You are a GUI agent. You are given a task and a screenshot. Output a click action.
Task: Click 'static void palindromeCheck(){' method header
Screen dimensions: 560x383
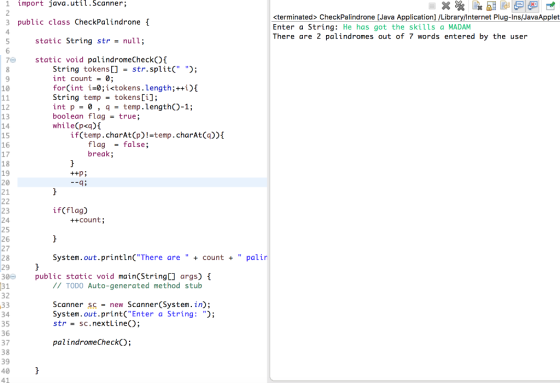[x=101, y=60]
